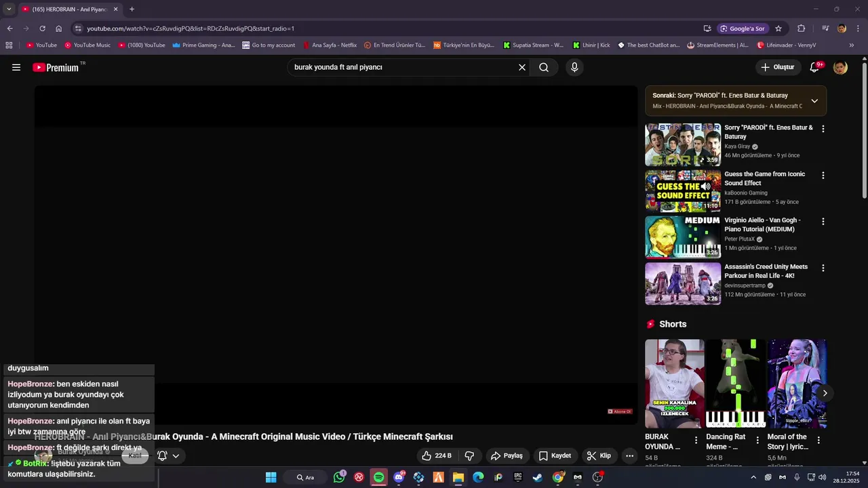Open the three-dot menu below the video

pyautogui.click(x=629, y=455)
